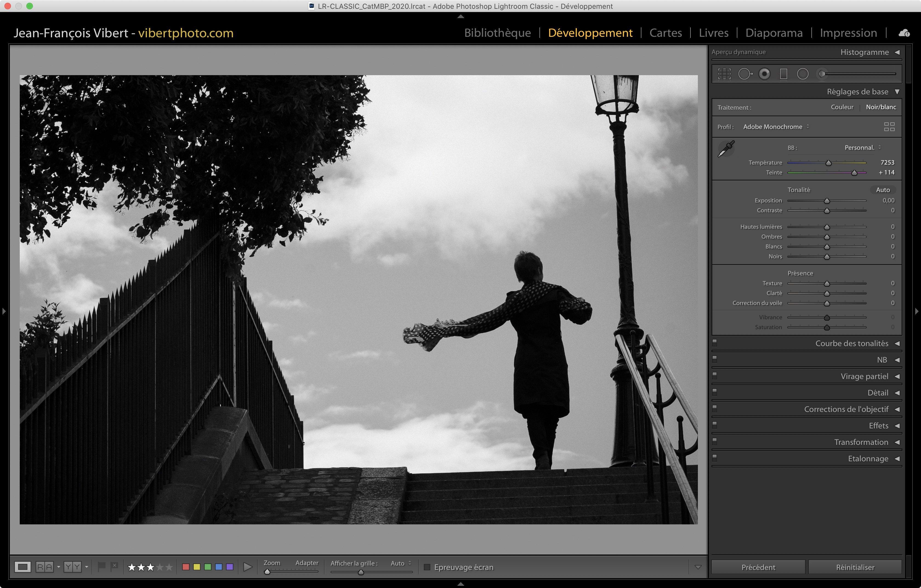Choose the Graduated filter tool

click(x=783, y=74)
